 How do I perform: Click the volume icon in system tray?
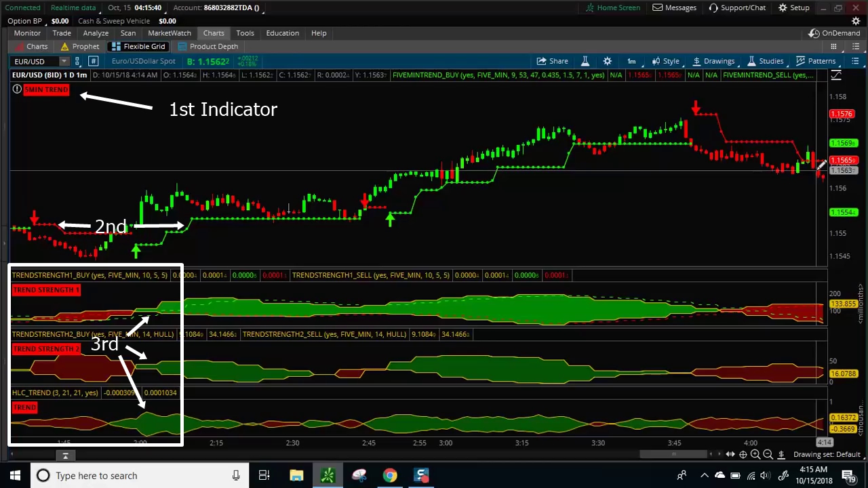tap(764, 476)
